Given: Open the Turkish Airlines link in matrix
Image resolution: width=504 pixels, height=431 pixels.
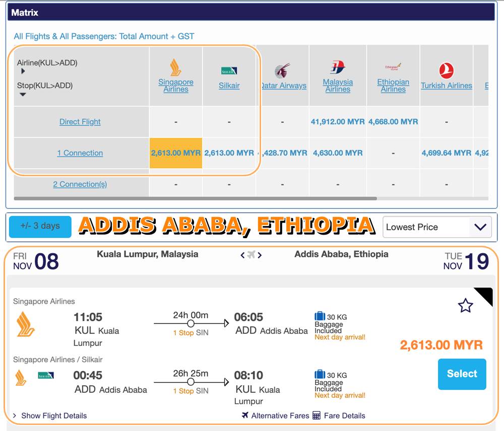Looking at the screenshot, I should [x=447, y=86].
